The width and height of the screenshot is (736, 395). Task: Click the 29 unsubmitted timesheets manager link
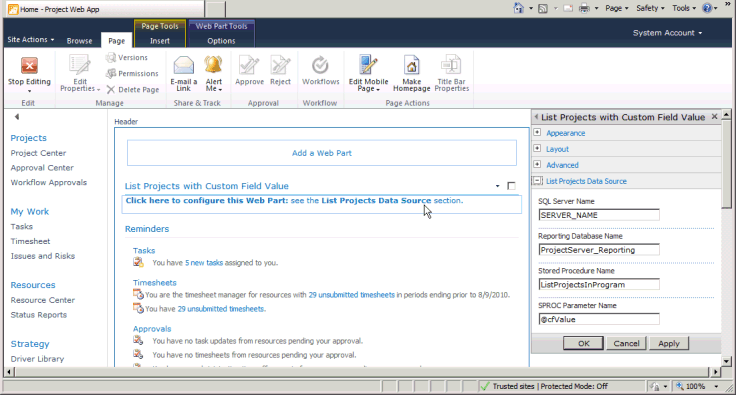(352, 295)
